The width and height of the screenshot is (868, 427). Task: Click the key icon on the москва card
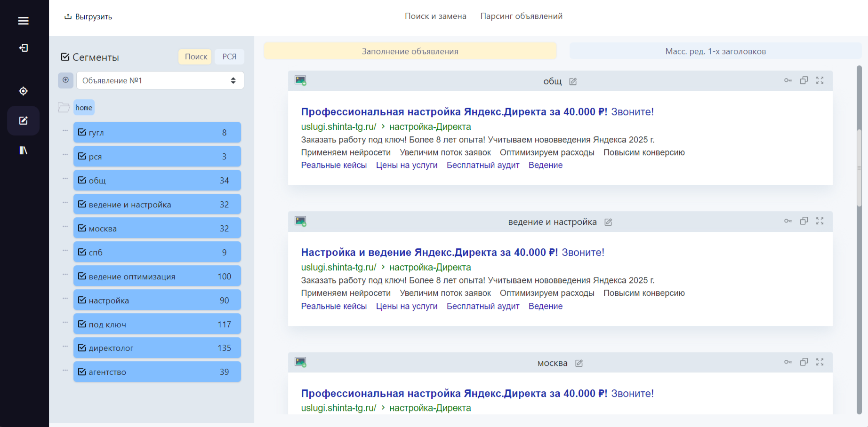788,362
